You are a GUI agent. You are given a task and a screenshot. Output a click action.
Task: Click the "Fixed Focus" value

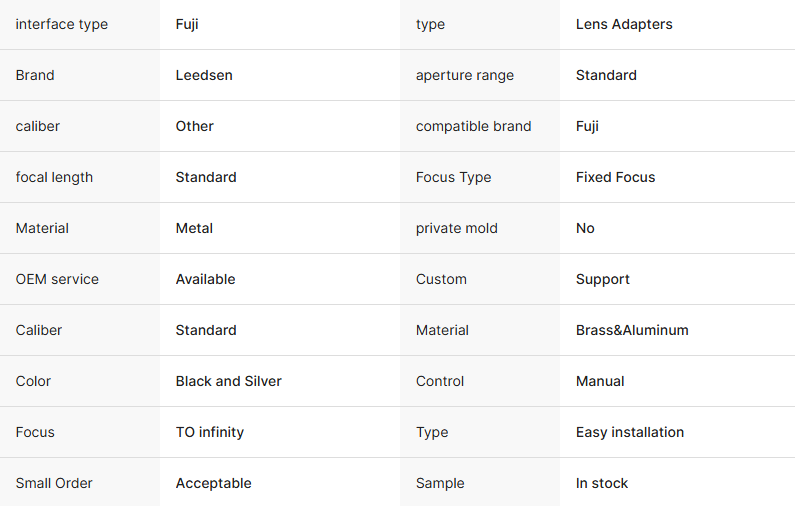(x=616, y=177)
